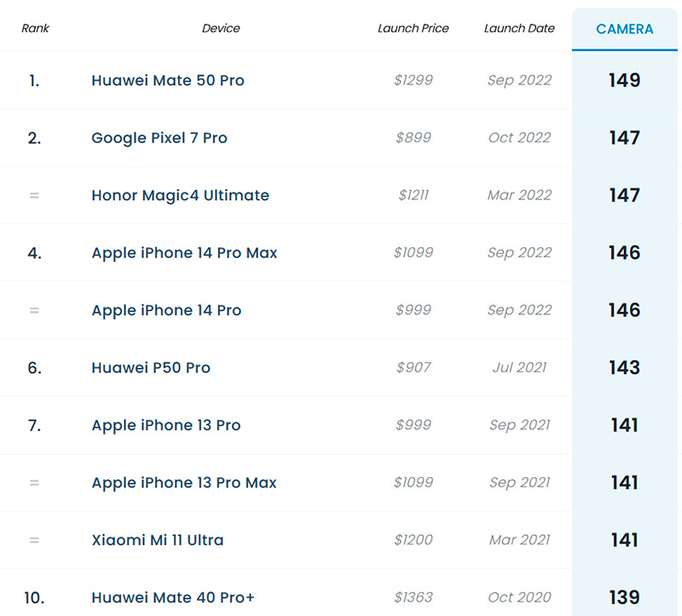682x616 pixels.
Task: Click the Jul 2021 launch date
Action: tap(519, 368)
